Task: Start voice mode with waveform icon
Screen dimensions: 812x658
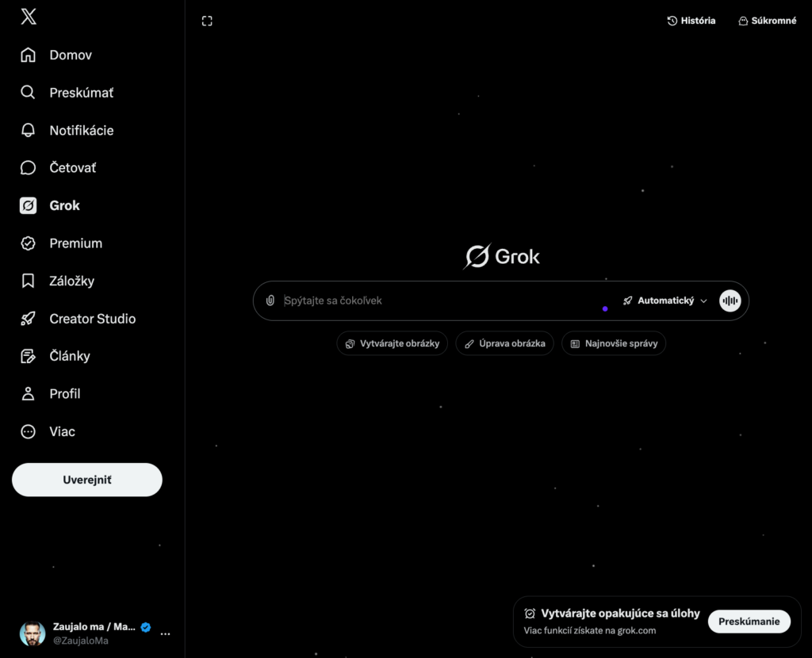Action: click(730, 301)
